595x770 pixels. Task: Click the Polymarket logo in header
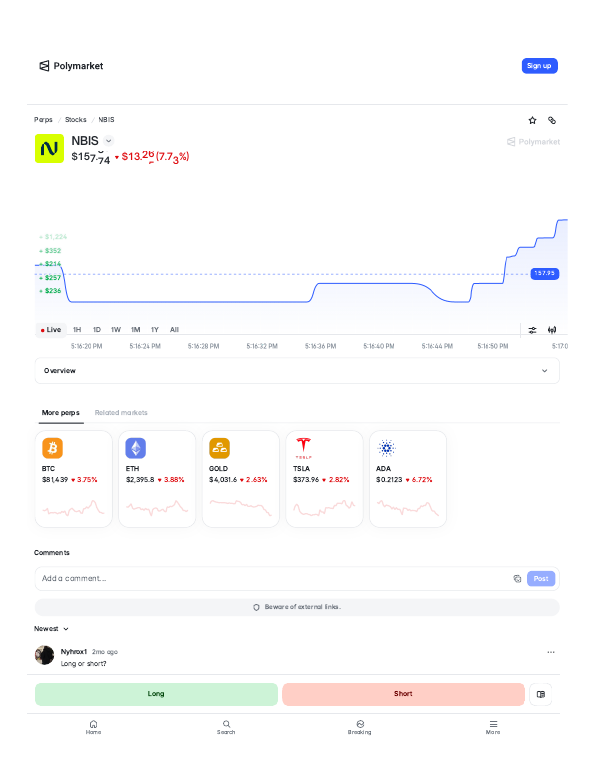71,66
